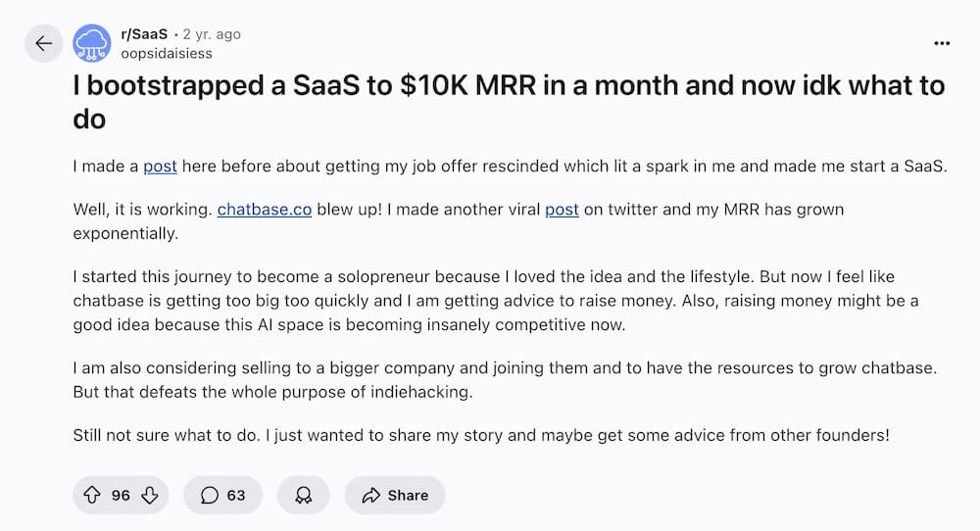980x531 pixels.
Task: Click the paragraph starting "Still not sure"
Action: click(x=480, y=435)
